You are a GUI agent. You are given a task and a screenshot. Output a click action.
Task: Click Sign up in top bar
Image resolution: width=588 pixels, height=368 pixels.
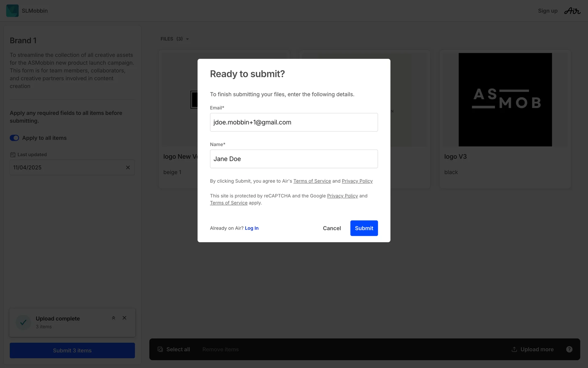click(548, 11)
